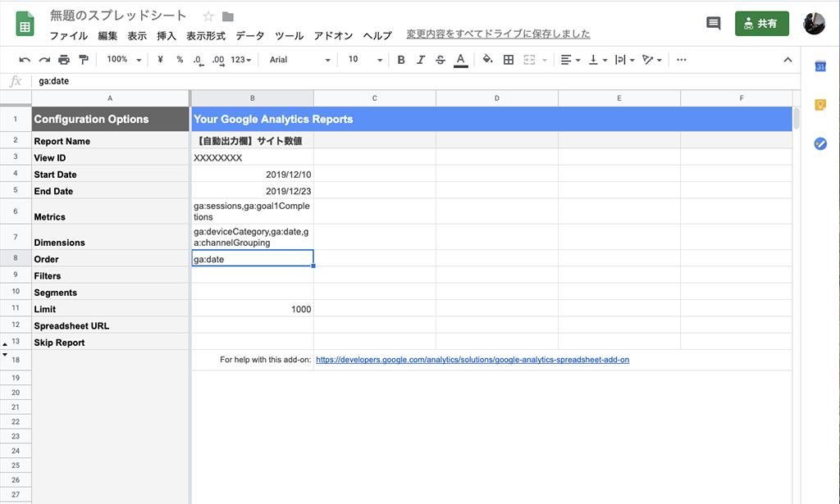
Task: Open the text wrapping dropdown
Action: pyautogui.click(x=624, y=60)
